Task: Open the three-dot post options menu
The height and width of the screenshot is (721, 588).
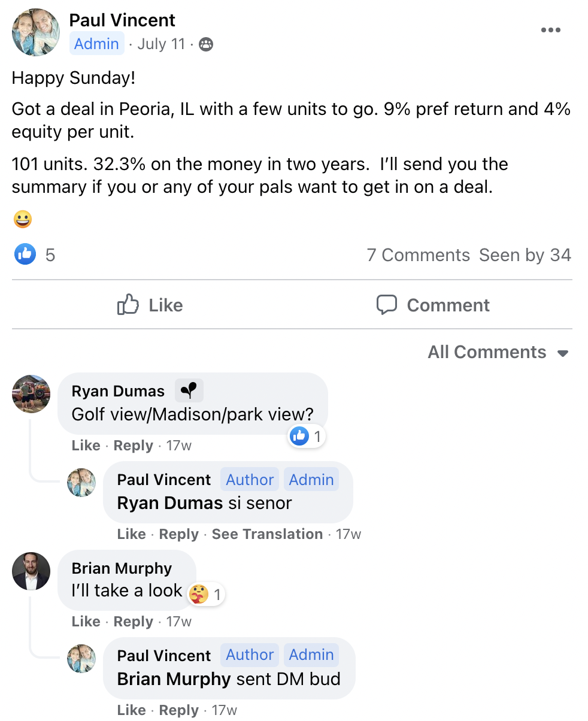Action: (x=550, y=30)
